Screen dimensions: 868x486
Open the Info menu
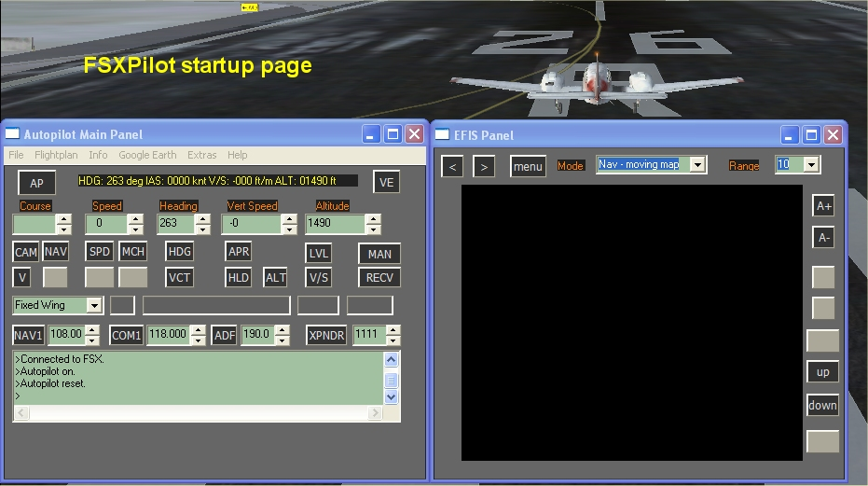tap(98, 155)
